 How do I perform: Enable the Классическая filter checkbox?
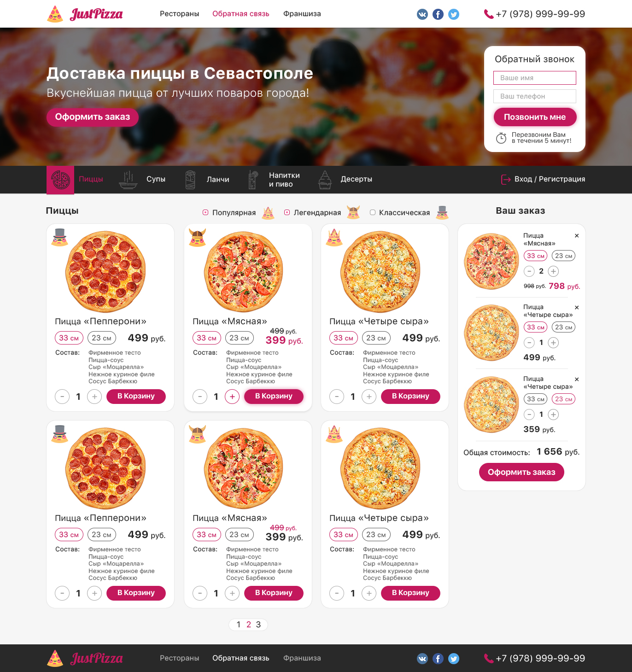[x=373, y=212]
